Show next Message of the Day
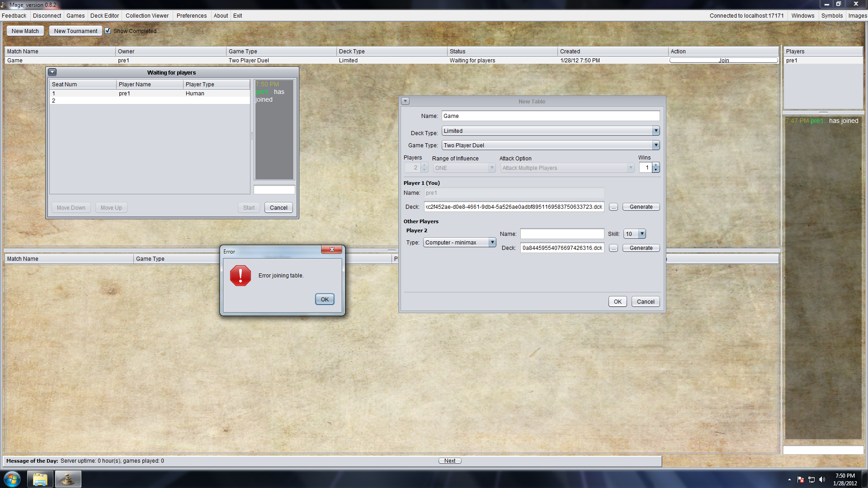Viewport: 868px width, 488px height. pyautogui.click(x=450, y=461)
